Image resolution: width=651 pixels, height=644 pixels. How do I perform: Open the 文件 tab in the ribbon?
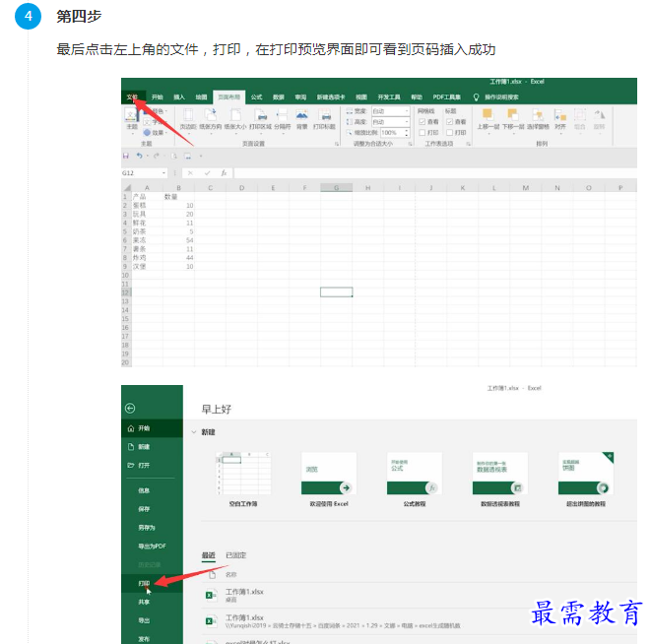[x=132, y=97]
